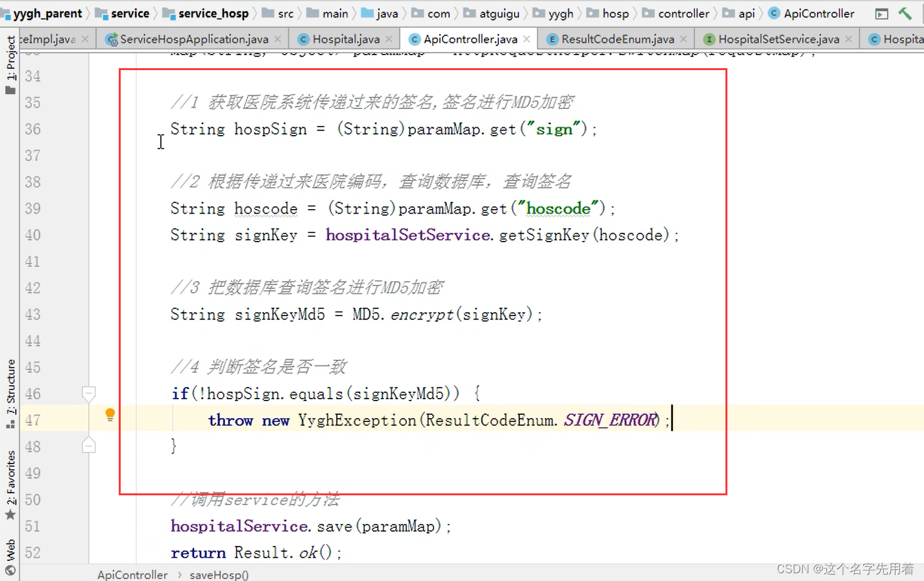
Task: Close the HospitalSetService.java tab
Action: coord(848,39)
